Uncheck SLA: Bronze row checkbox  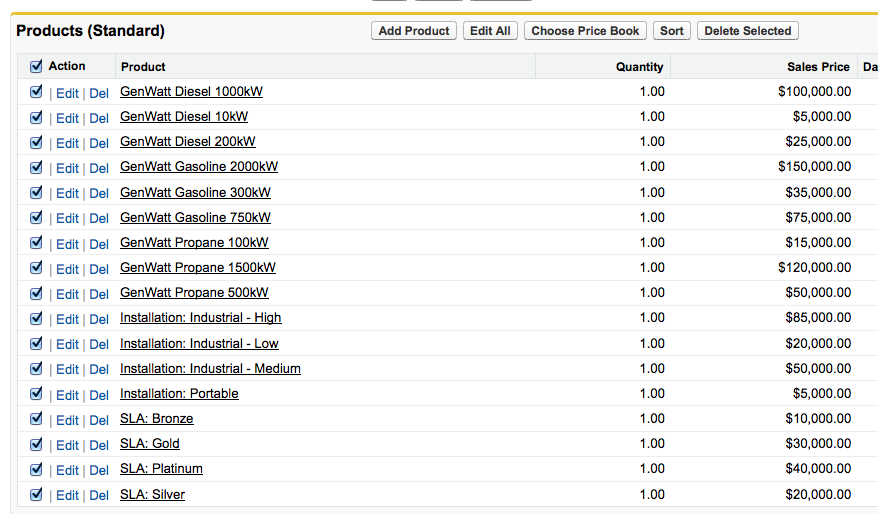pos(36,419)
